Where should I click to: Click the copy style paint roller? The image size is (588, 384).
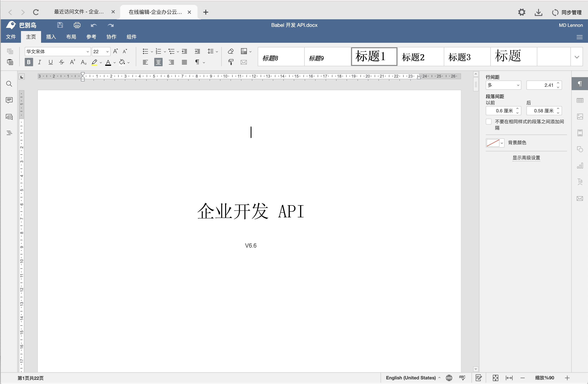(231, 62)
